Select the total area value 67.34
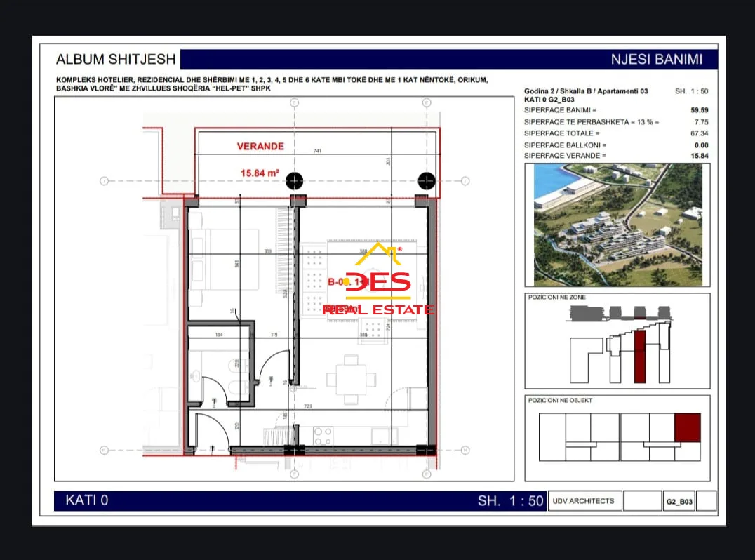Screen dimensions: 755x560 click(x=699, y=133)
